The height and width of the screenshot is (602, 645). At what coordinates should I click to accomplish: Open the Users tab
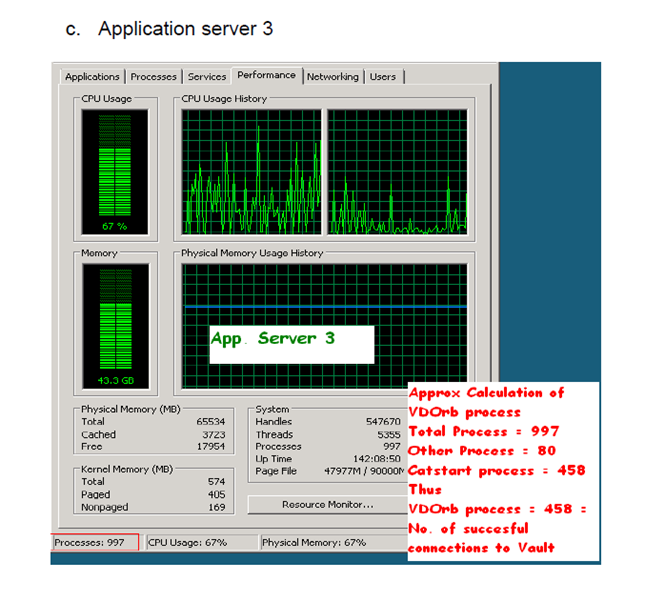point(383,77)
